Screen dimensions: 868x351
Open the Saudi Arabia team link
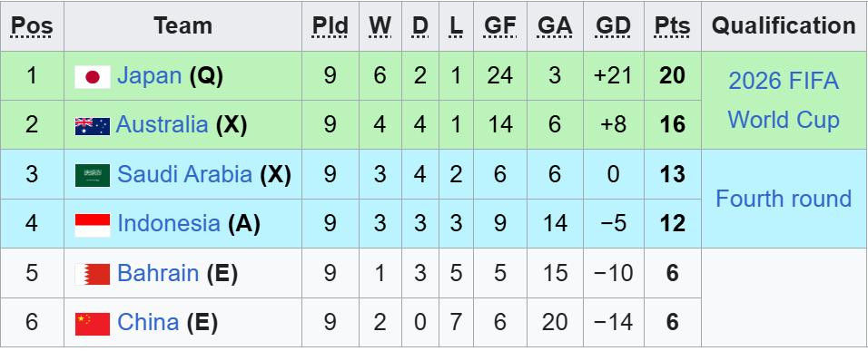tap(185, 175)
